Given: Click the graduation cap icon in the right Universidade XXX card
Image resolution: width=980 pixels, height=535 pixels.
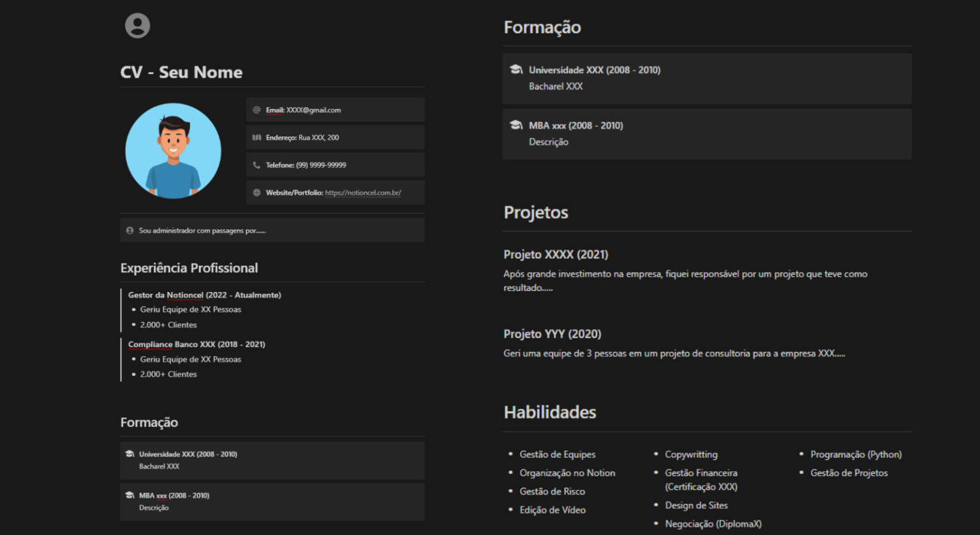Looking at the screenshot, I should point(516,69).
